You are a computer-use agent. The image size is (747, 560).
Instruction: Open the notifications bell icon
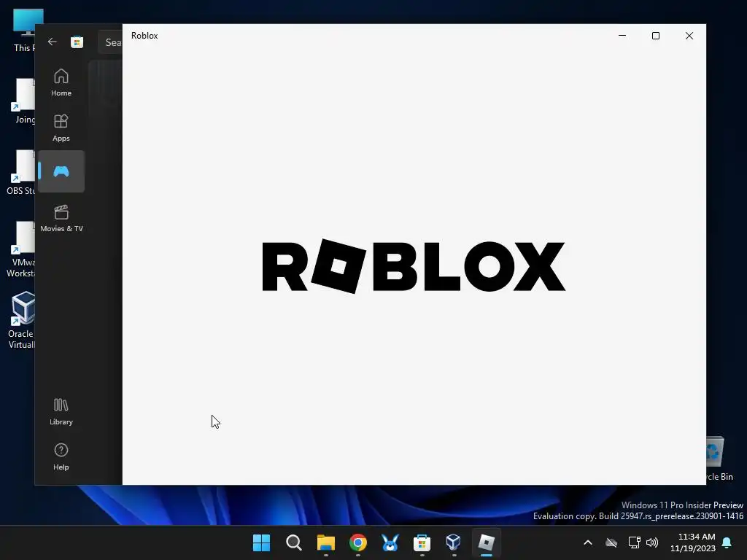click(x=727, y=542)
